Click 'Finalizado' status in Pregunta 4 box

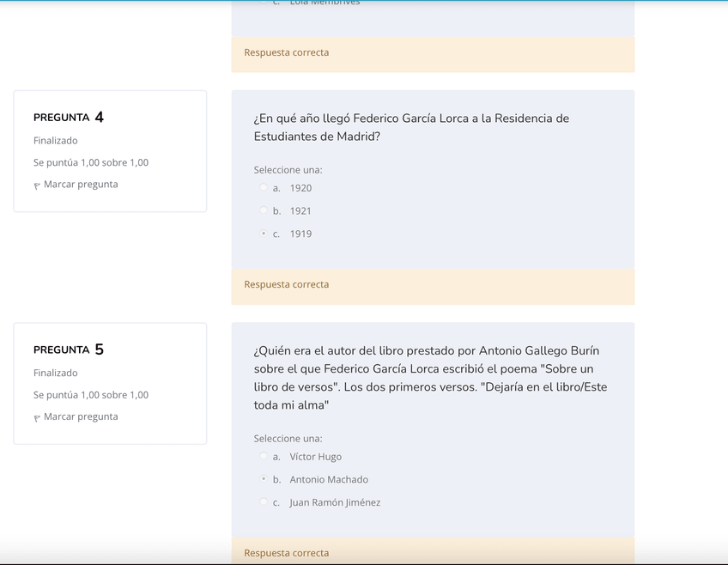(x=56, y=141)
